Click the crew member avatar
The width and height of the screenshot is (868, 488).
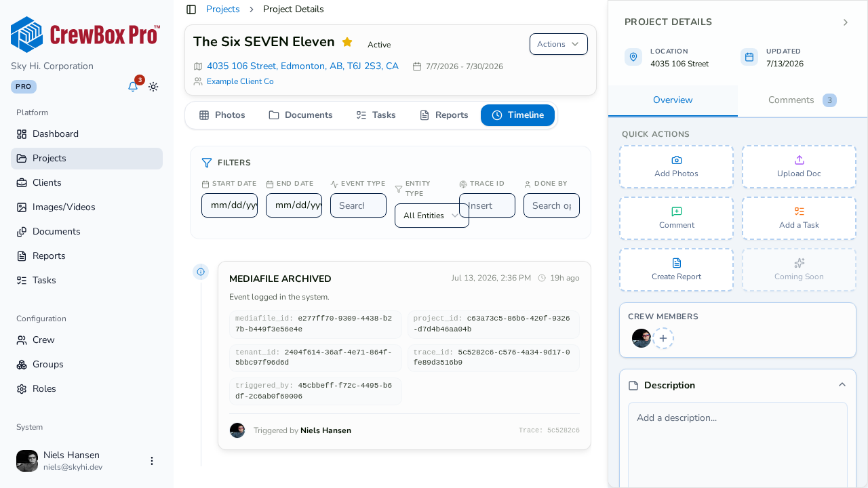click(642, 338)
